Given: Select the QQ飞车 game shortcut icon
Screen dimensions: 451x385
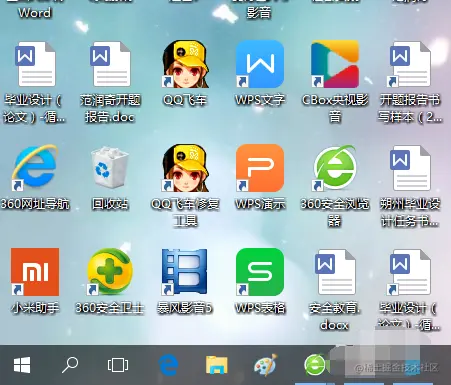Looking at the screenshot, I should tap(185, 64).
